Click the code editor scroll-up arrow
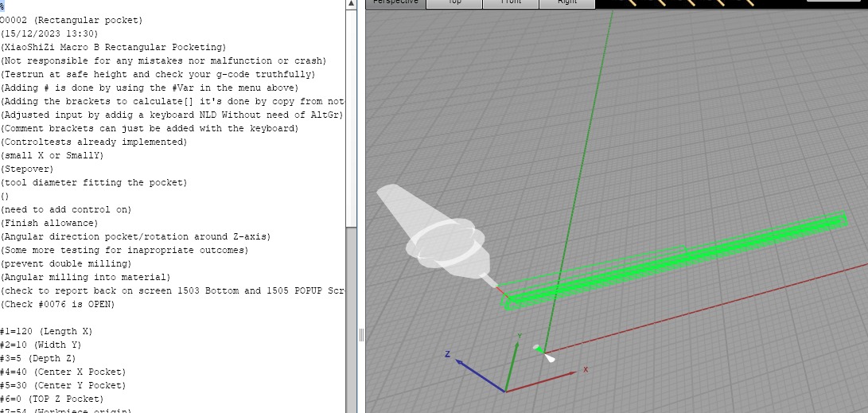 (351, 4)
